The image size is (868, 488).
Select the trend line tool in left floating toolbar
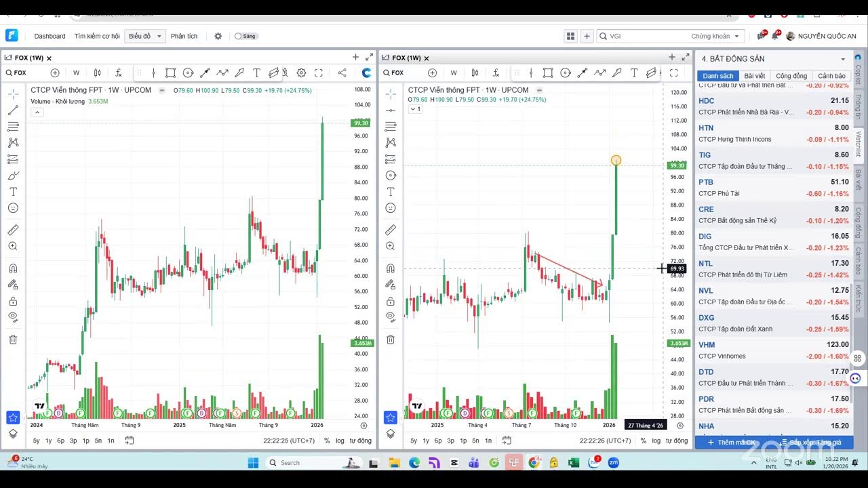(x=205, y=73)
